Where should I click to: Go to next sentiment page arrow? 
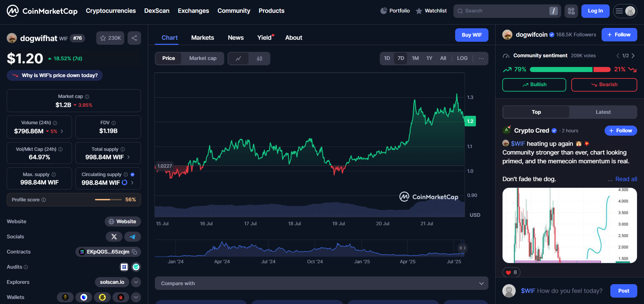pos(633,56)
